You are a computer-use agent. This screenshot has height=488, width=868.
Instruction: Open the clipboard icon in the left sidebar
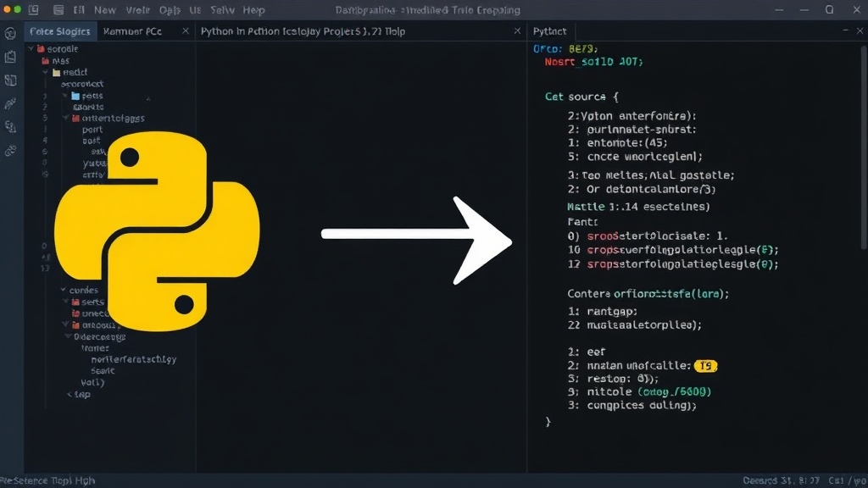(x=10, y=57)
